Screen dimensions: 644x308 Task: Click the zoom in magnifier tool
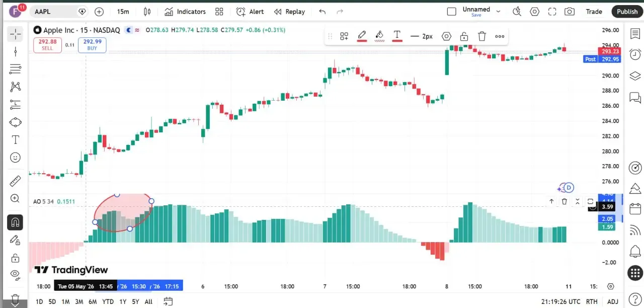[15, 199]
